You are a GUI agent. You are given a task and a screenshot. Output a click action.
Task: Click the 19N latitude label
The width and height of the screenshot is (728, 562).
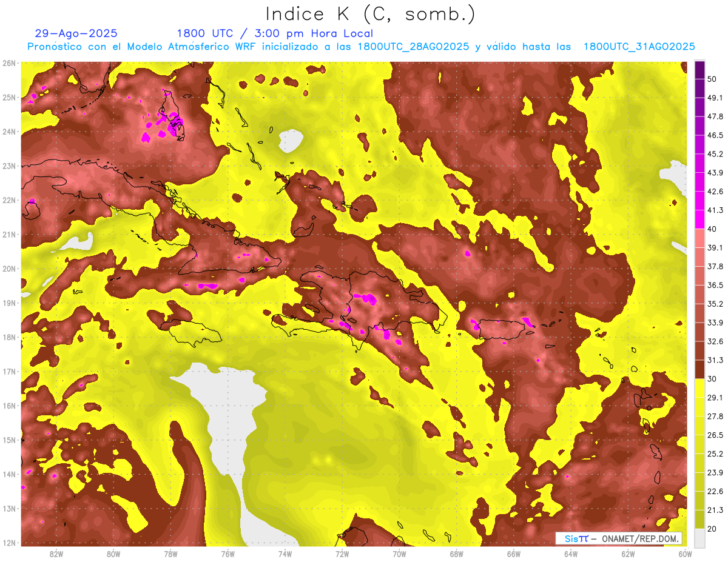point(9,303)
